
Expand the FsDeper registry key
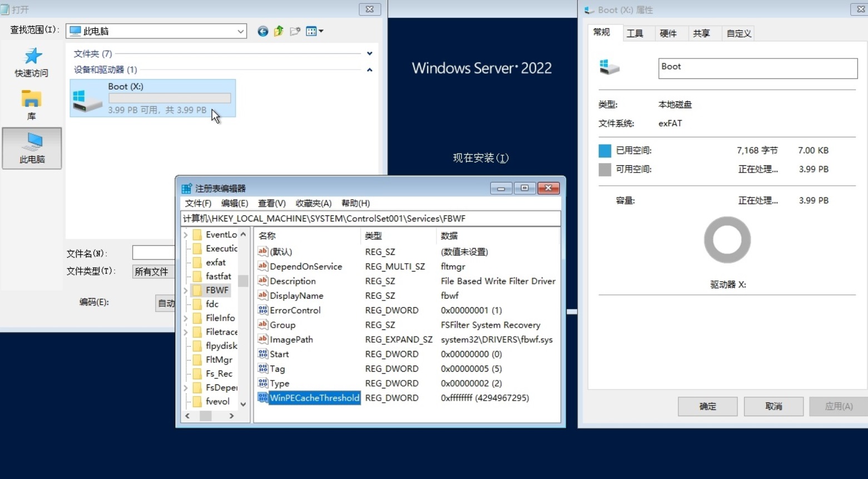click(186, 387)
